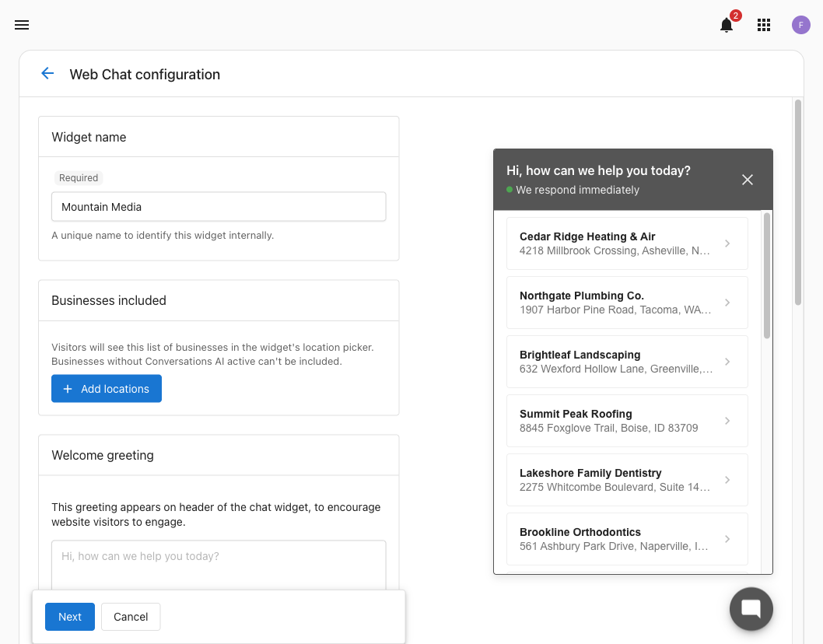Click into the welcome greeting textbox

pos(219,565)
